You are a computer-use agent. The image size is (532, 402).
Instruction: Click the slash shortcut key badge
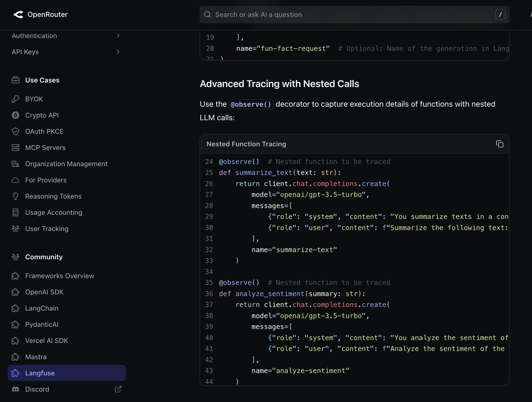pyautogui.click(x=501, y=15)
